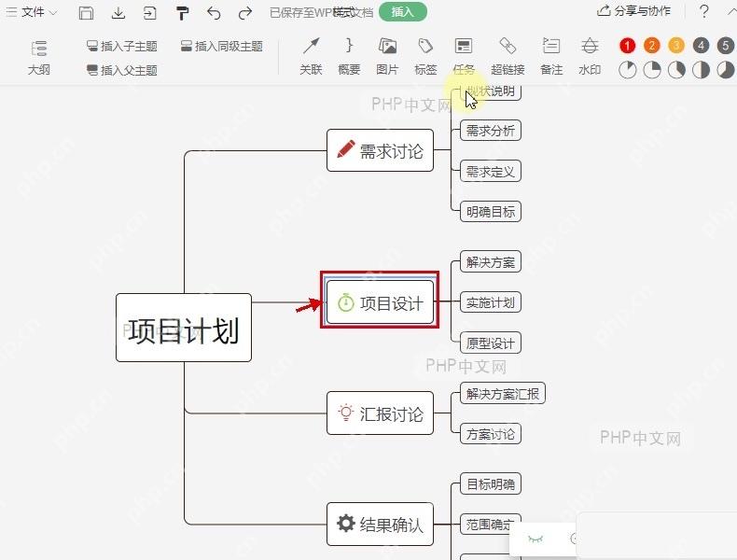Switch to the 插入 tab
Image resolution: width=737 pixels, height=560 pixels.
coord(402,12)
